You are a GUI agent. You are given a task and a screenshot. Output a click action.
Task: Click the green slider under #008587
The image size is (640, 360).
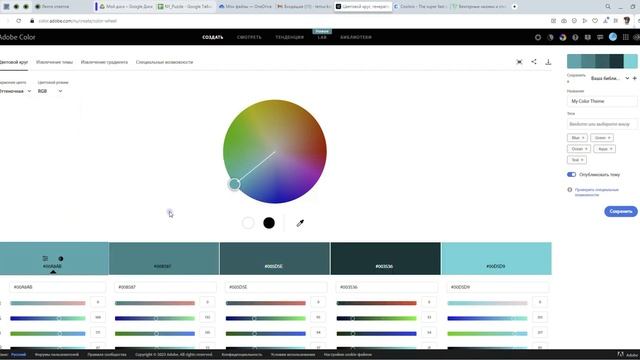pos(155,318)
